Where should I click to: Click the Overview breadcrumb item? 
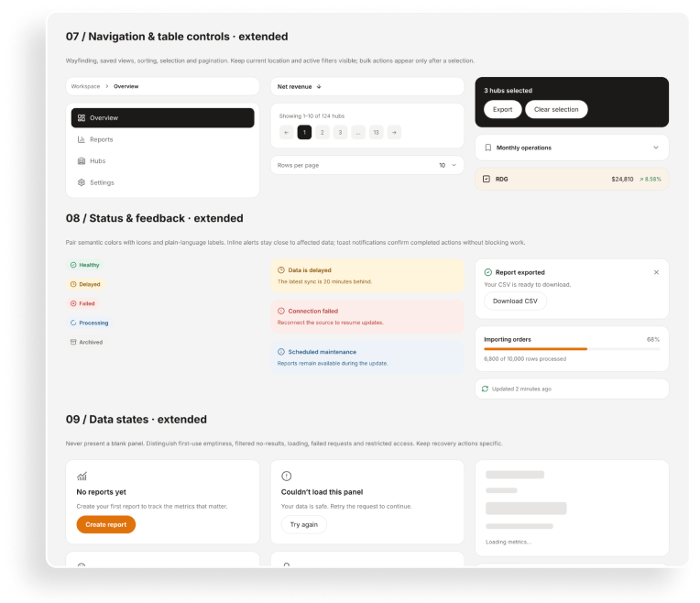[126, 86]
